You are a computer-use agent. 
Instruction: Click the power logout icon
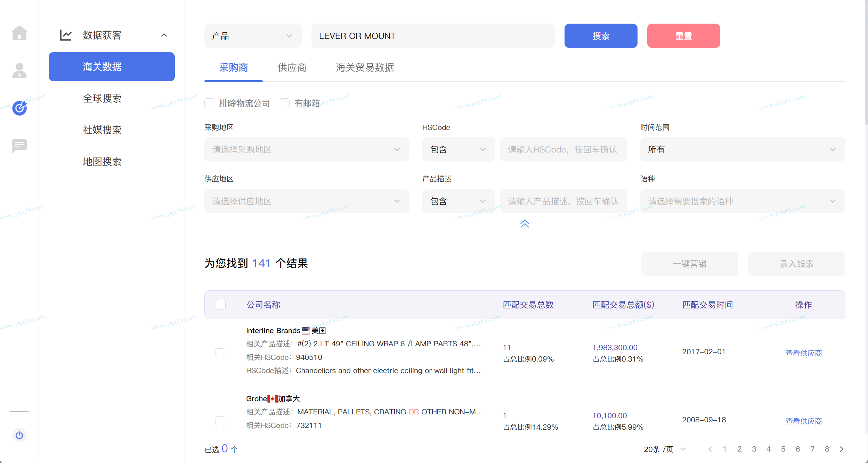tap(19, 435)
